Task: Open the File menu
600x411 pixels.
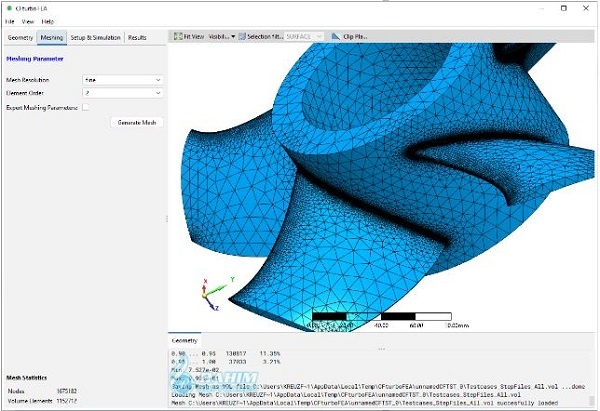Action: (10, 21)
